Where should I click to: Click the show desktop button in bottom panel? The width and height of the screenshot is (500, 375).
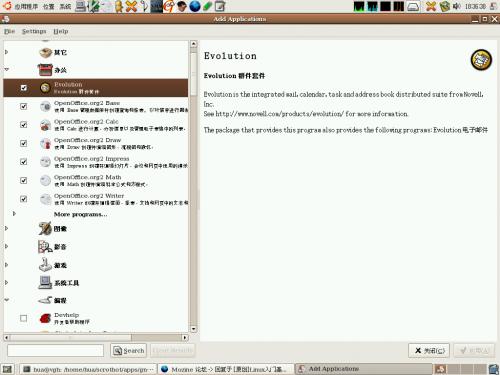coord(7,369)
